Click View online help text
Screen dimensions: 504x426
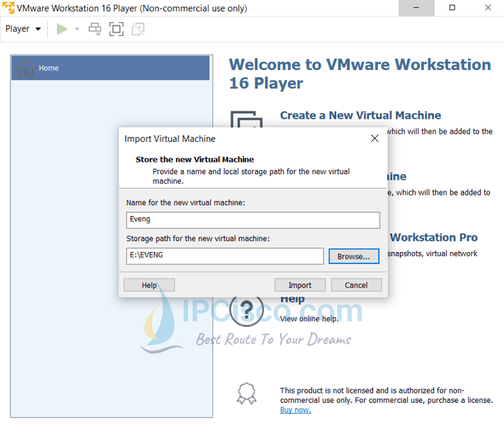point(309,319)
